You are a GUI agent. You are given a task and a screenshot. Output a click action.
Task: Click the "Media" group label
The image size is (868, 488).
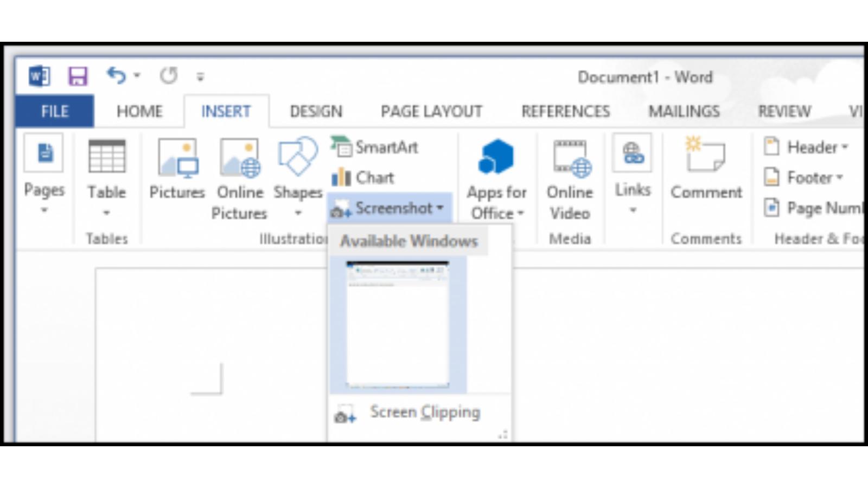pyautogui.click(x=570, y=239)
